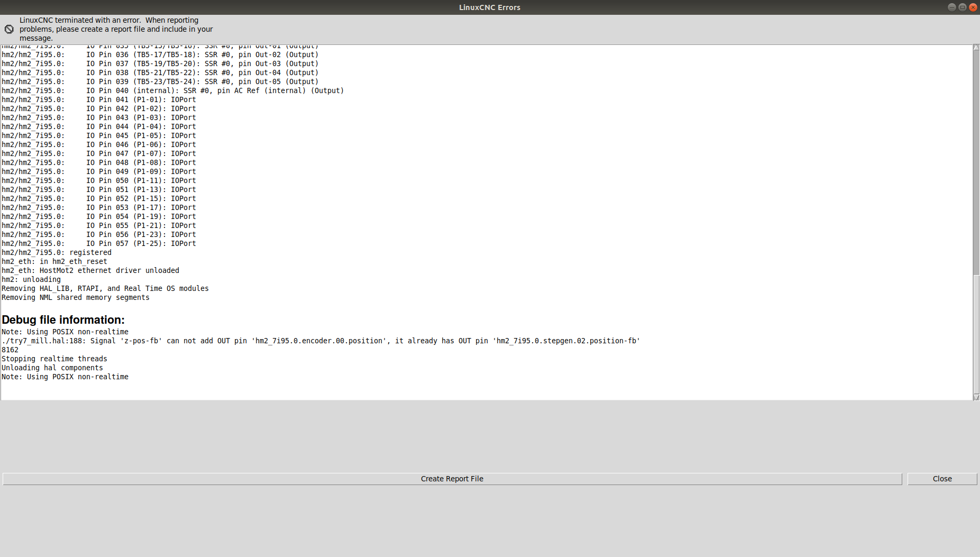Click the IO Pin 051 (P1-13) IOPort line
The width and height of the screenshot is (980, 557).
click(x=99, y=189)
